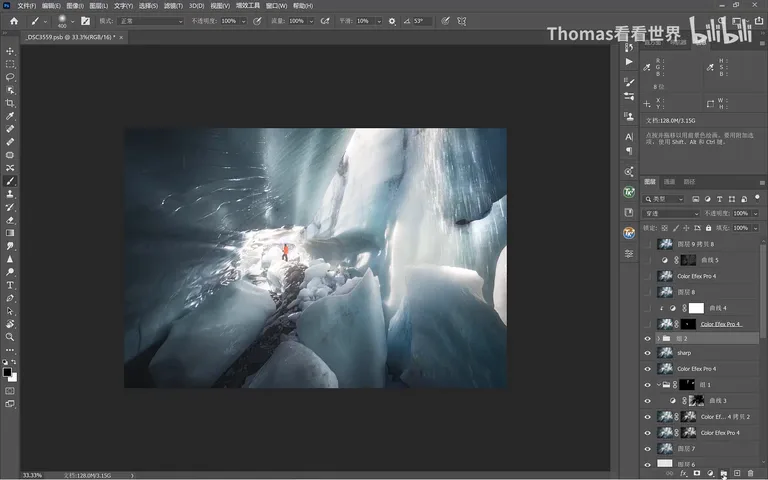This screenshot has height=480, width=768.
Task: Swap foreground and background colors arrow
Action: click(x=14, y=362)
